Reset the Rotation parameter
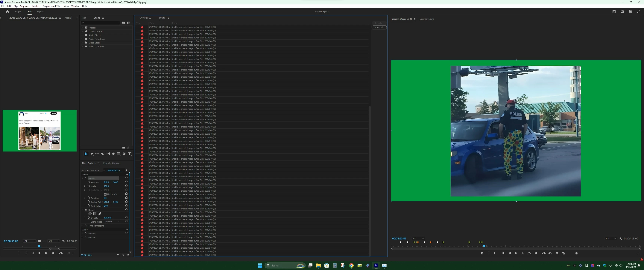Screen dimensions: 644x270 click(x=126, y=198)
